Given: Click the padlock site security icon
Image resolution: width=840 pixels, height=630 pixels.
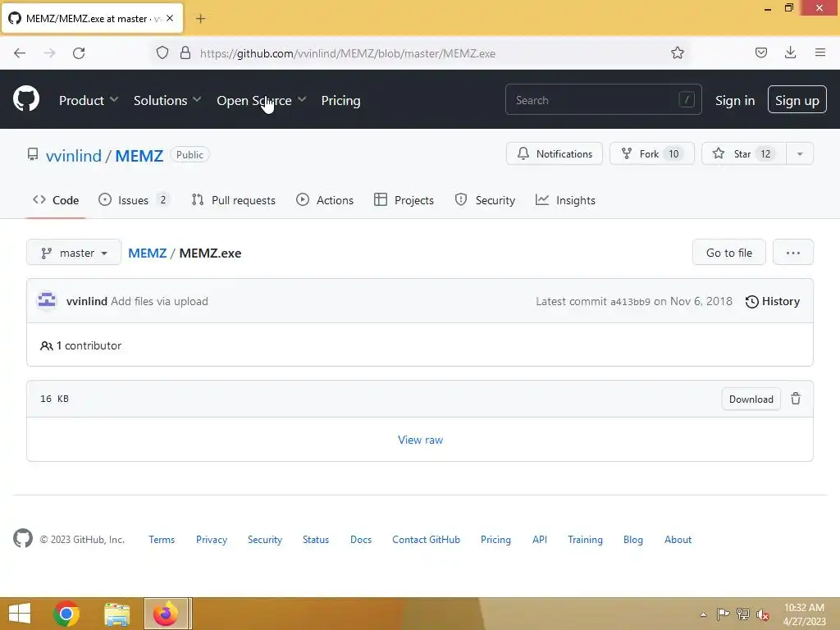Looking at the screenshot, I should (185, 52).
